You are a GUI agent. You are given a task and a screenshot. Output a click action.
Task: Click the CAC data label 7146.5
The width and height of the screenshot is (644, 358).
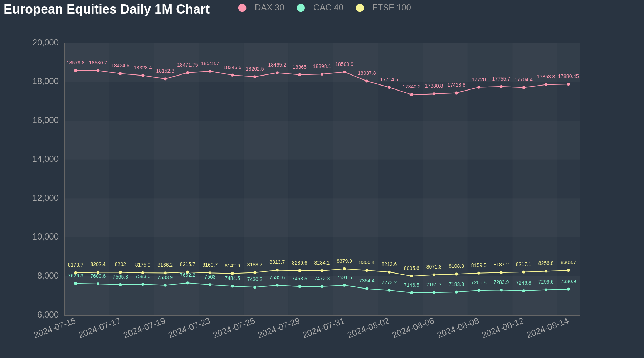(x=411, y=285)
